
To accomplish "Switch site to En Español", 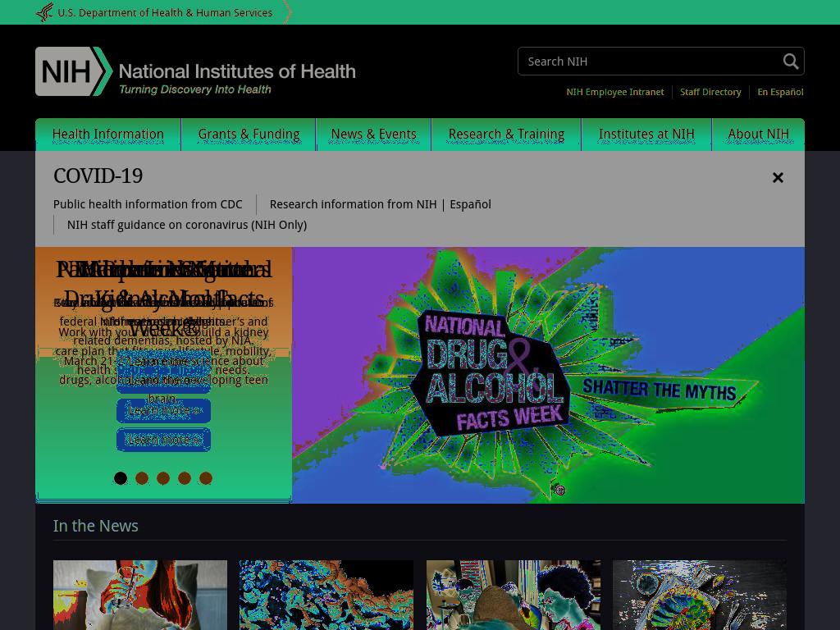I will coord(780,92).
